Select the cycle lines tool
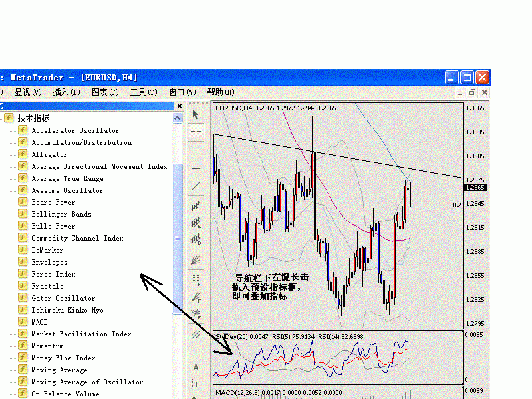 196,350
